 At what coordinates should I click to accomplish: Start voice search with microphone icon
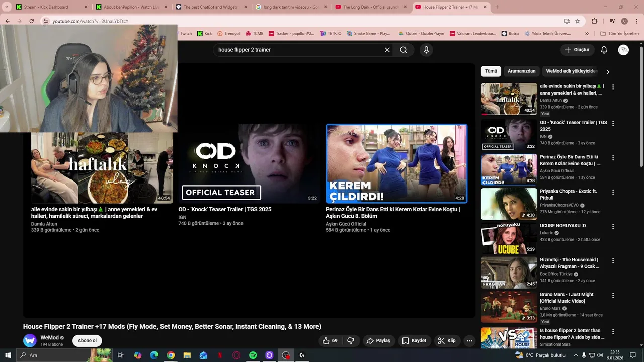[x=426, y=50]
